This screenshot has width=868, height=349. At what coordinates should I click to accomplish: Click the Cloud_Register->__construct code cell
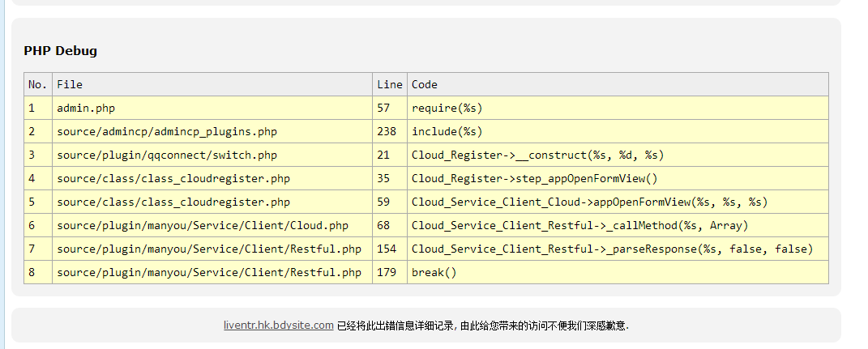point(618,155)
